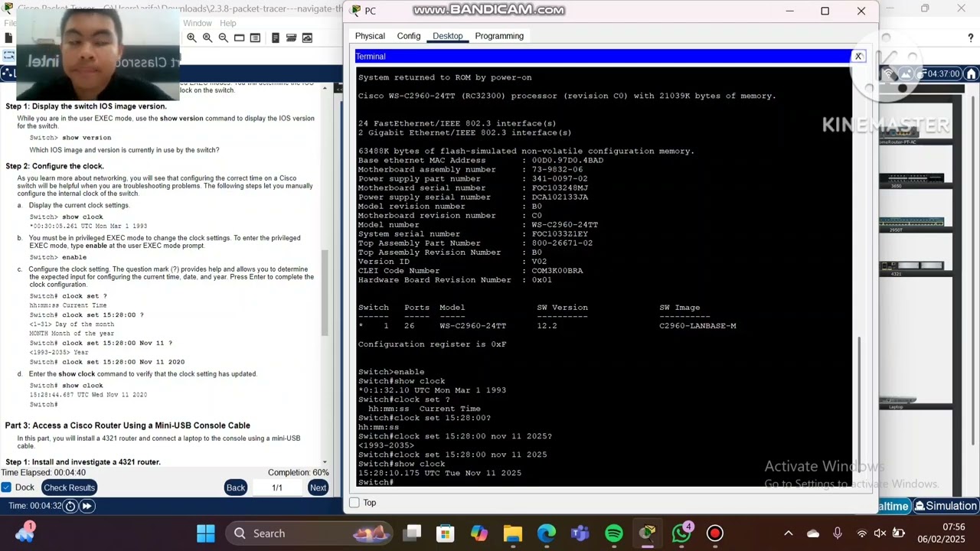This screenshot has height=551, width=980.
Task: Click the Step 2: Configure the clock heading
Action: tap(54, 166)
